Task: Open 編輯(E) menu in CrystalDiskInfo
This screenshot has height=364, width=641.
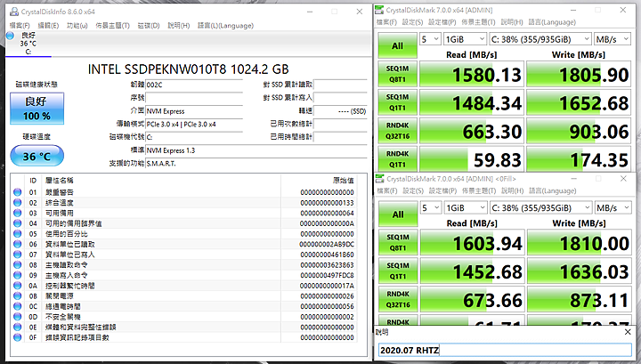Action: point(48,25)
